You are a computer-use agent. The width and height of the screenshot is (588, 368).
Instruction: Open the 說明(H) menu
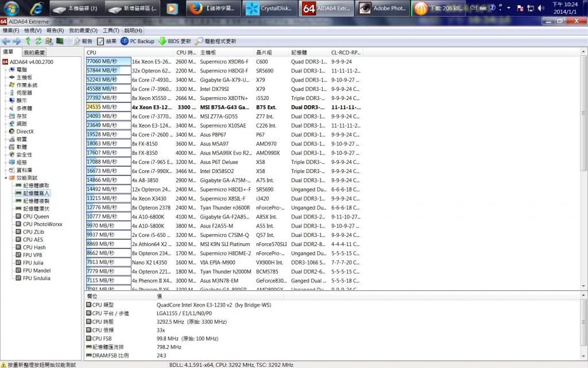pyautogui.click(x=133, y=30)
